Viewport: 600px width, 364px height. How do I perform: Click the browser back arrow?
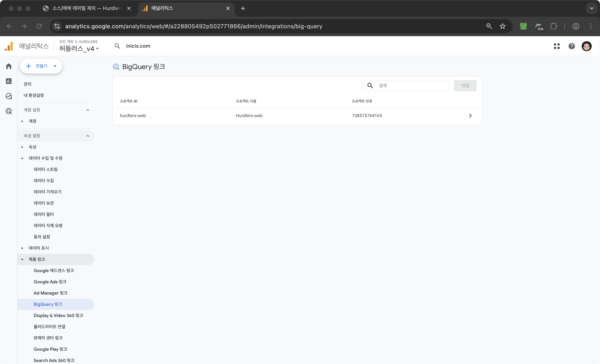pos(9,26)
